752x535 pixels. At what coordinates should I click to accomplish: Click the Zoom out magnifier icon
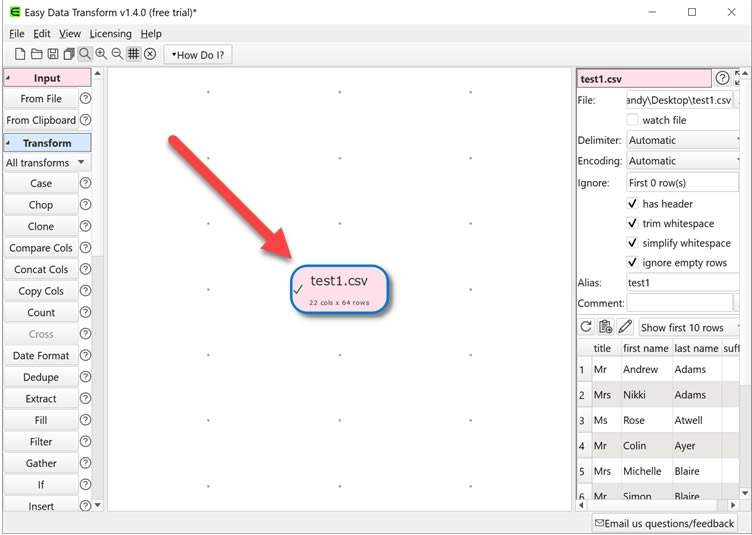click(x=117, y=54)
